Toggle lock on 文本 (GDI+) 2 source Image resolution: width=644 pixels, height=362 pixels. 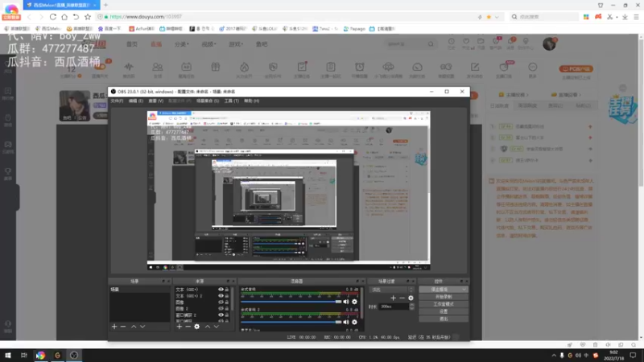click(x=227, y=296)
